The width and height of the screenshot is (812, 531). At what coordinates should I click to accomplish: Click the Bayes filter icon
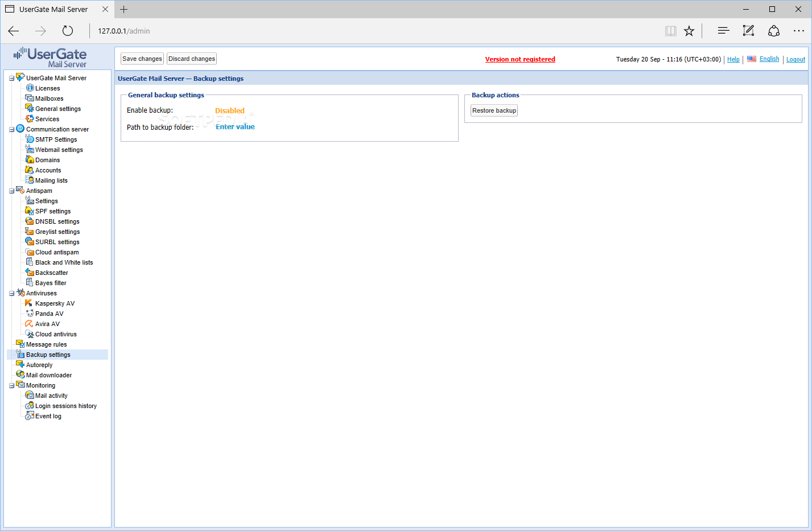(x=30, y=282)
